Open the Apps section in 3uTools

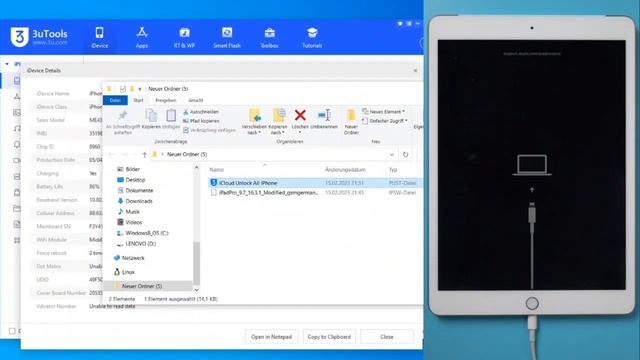[x=142, y=38]
